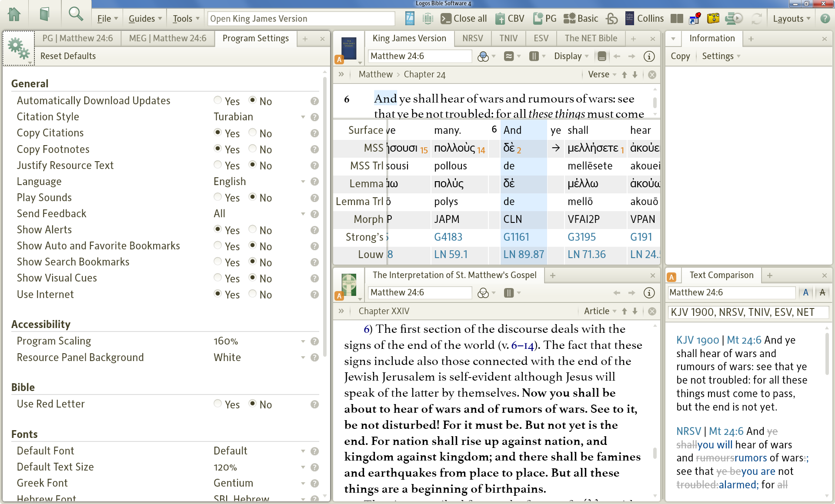The image size is (835, 504).
Task: Open the Basic search shortcut
Action: 581,18
